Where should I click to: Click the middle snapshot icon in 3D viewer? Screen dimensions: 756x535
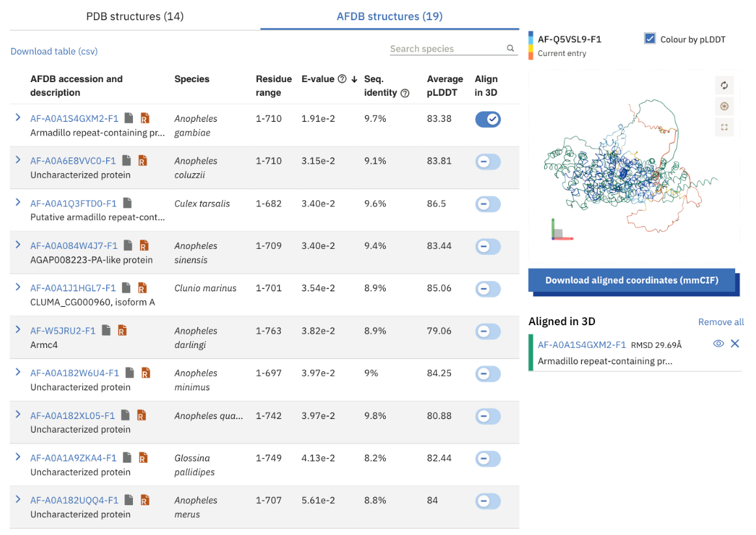(724, 106)
